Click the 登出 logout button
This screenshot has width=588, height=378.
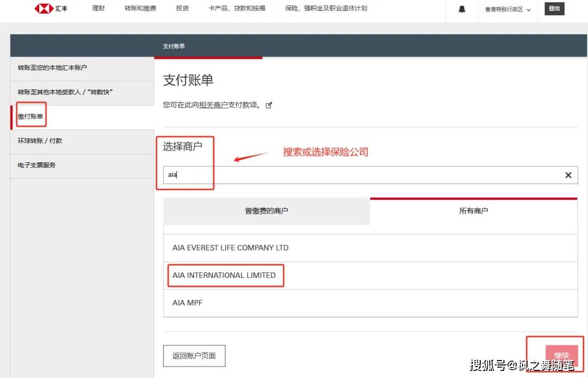click(554, 9)
